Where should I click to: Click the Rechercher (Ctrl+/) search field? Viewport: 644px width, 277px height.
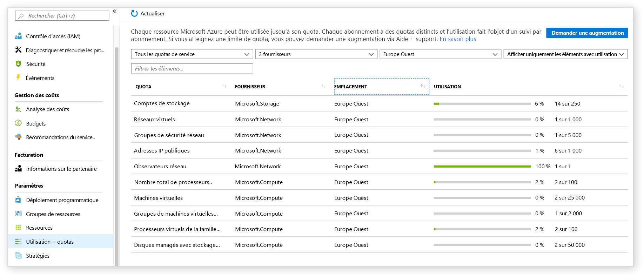click(x=62, y=16)
